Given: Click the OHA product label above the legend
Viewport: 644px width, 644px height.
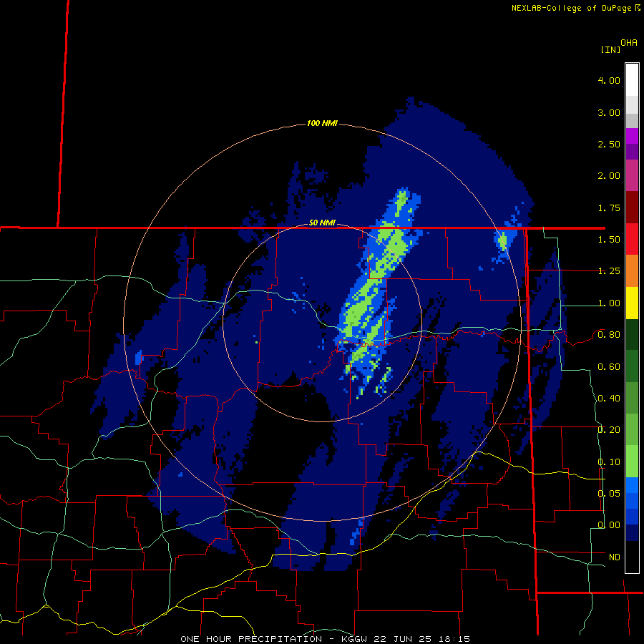Looking at the screenshot, I should pos(629,42).
